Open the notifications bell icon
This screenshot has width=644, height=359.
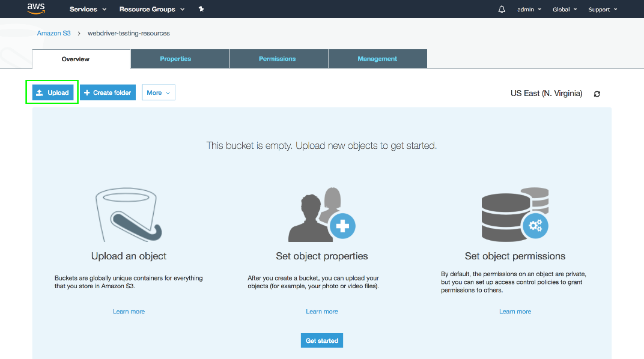[x=502, y=10]
